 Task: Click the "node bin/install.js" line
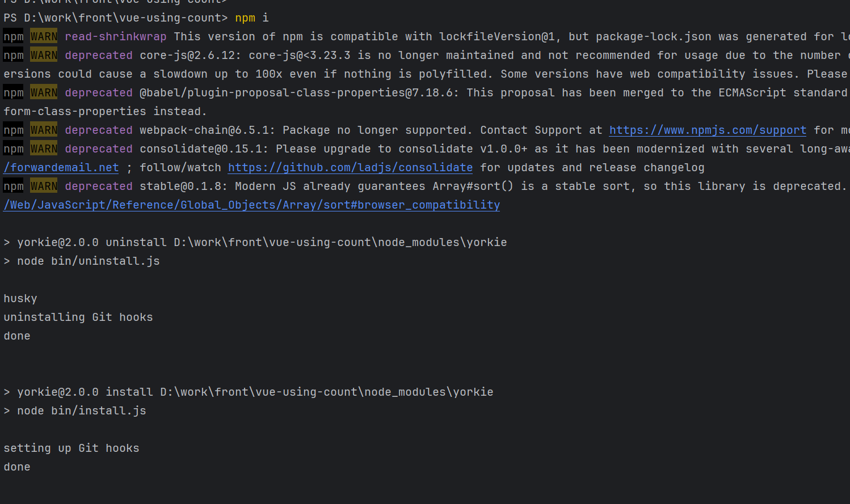81,411
